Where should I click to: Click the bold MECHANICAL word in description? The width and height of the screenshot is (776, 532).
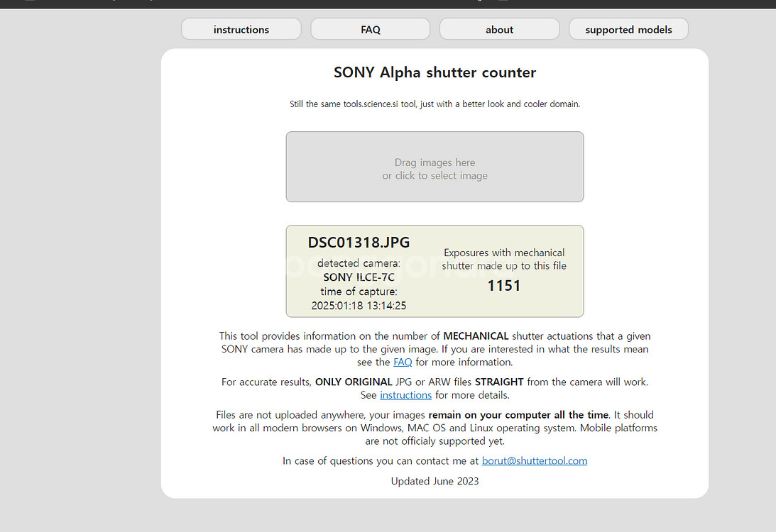coord(476,336)
